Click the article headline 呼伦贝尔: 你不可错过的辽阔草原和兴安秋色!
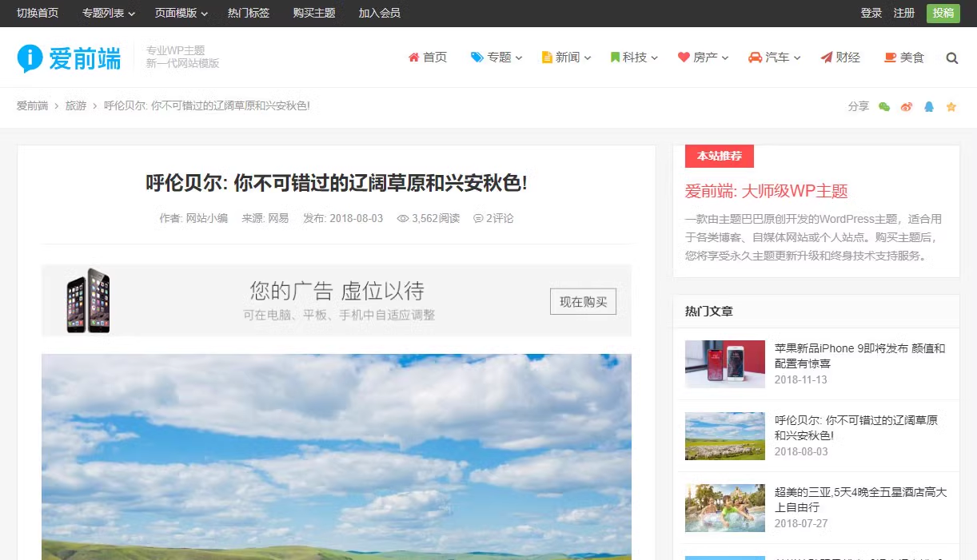The height and width of the screenshot is (560, 977). [x=337, y=183]
